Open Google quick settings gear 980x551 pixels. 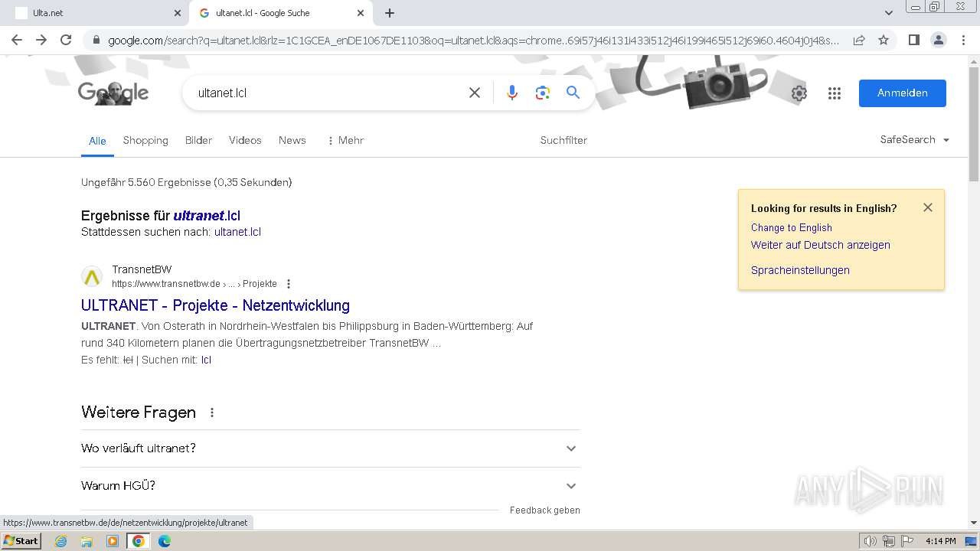799,93
